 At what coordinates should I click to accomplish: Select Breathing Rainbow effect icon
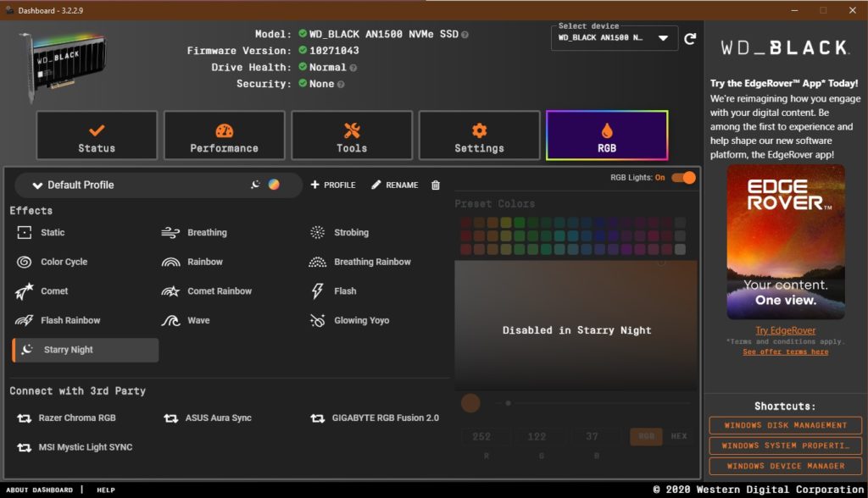317,262
